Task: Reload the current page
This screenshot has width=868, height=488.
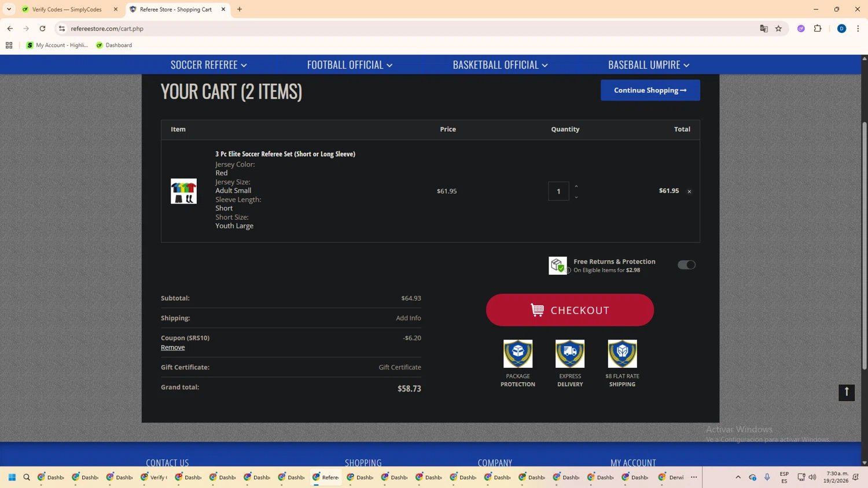Action: [x=42, y=28]
